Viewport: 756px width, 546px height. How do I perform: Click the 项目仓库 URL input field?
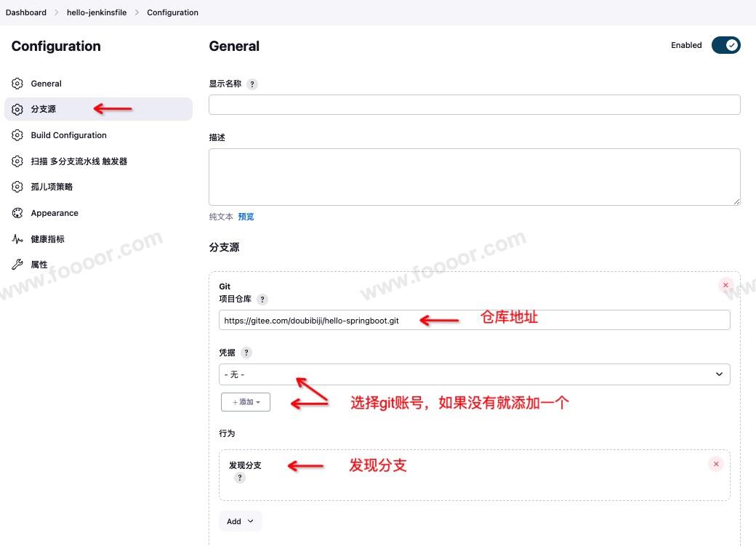pos(474,321)
